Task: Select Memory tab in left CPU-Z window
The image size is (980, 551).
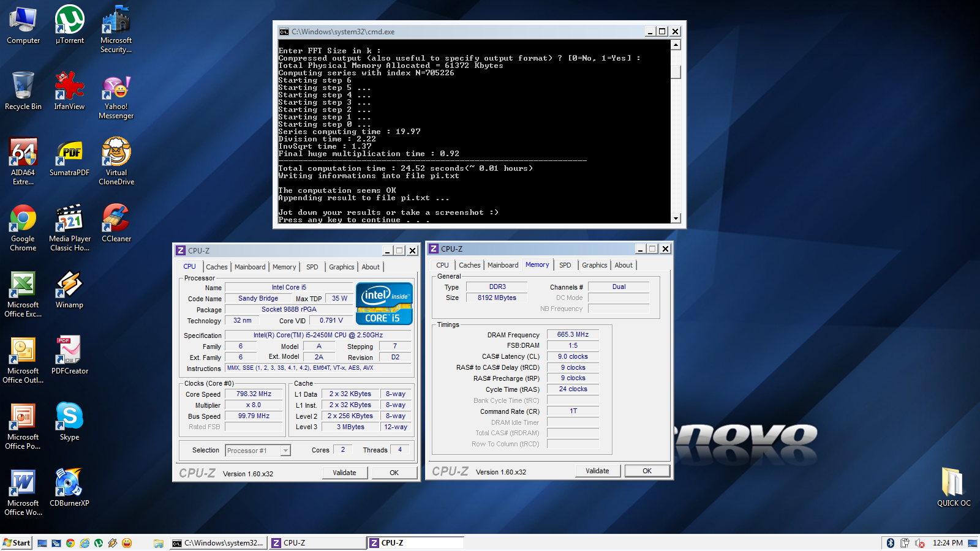Action: (x=284, y=267)
